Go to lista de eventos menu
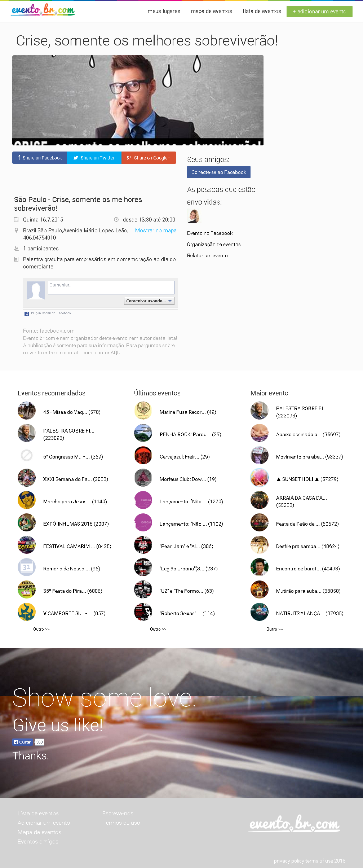The height and width of the screenshot is (868, 363). (262, 11)
